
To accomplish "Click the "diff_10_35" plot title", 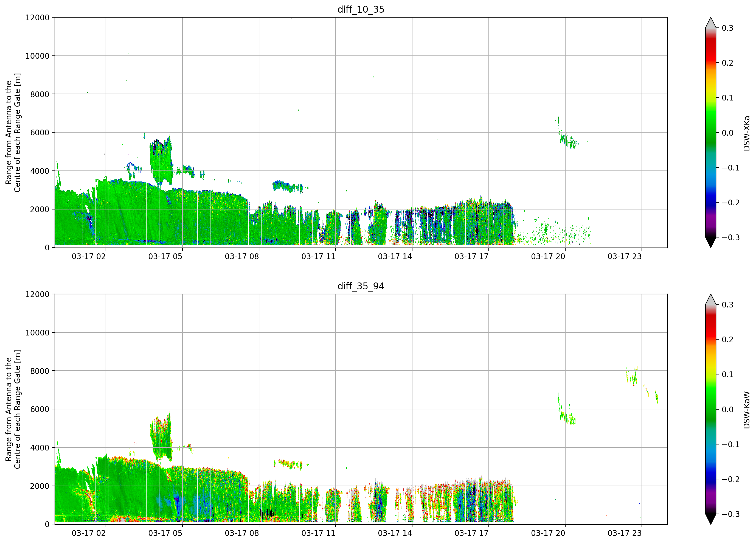I will (361, 9).
